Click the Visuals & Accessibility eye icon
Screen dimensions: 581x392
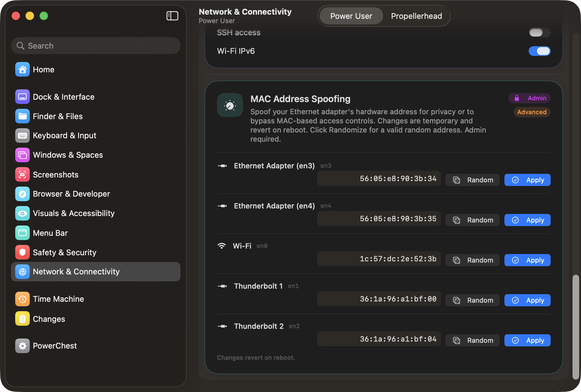point(22,213)
